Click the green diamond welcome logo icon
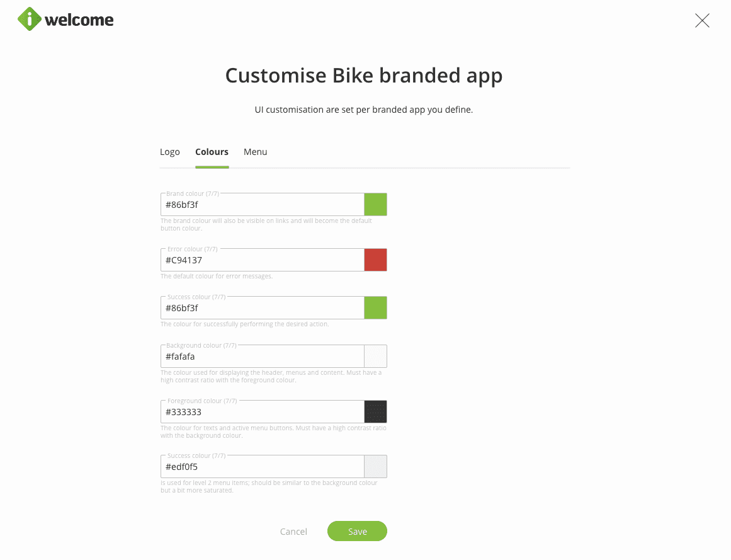Image resolution: width=731 pixels, height=560 pixels. (30, 20)
